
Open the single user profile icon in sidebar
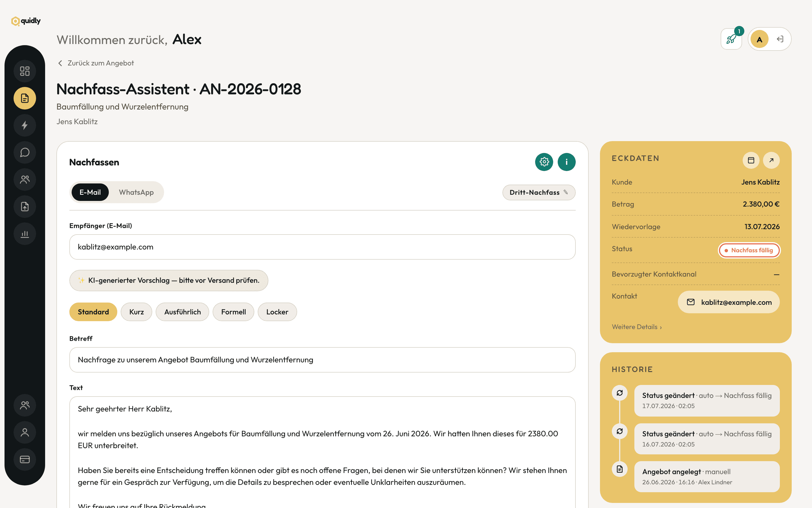[25, 432]
